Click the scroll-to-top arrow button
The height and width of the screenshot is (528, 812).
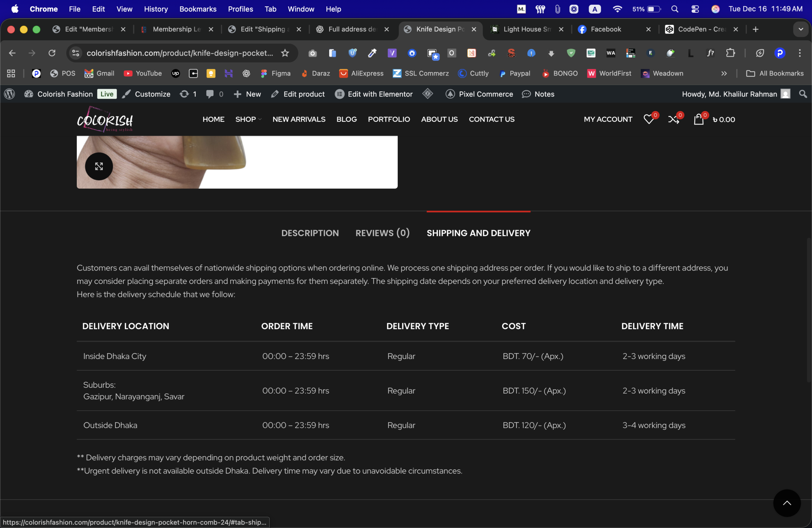pos(786,503)
